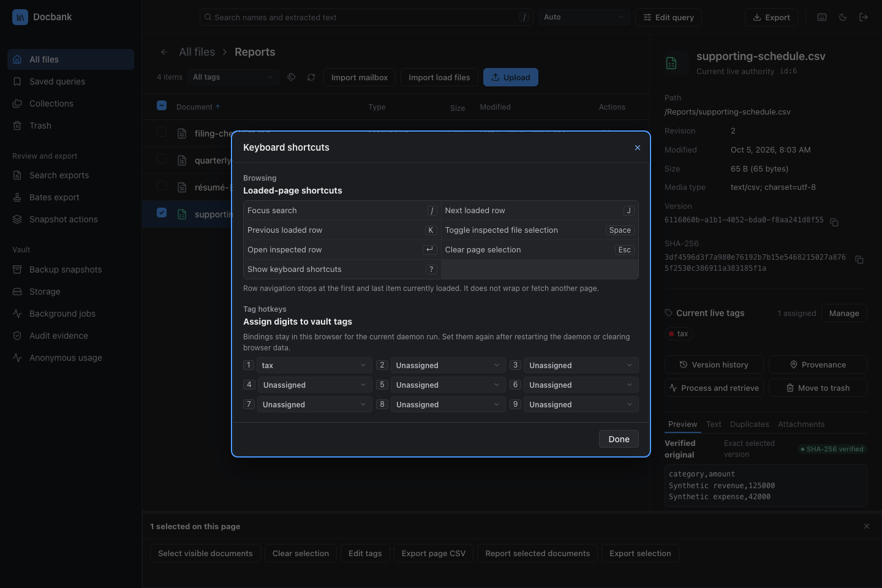Image resolution: width=882 pixels, height=588 pixels.
Task: Open the All tags filter dropdown
Action: pyautogui.click(x=233, y=77)
